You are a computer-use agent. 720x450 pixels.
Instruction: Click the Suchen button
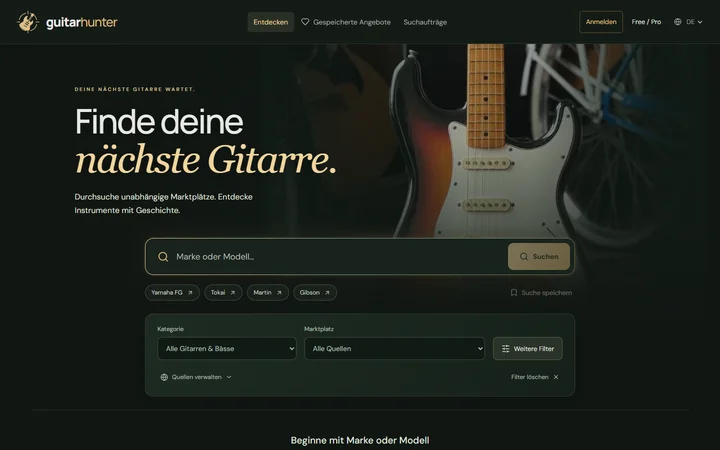pyautogui.click(x=539, y=257)
